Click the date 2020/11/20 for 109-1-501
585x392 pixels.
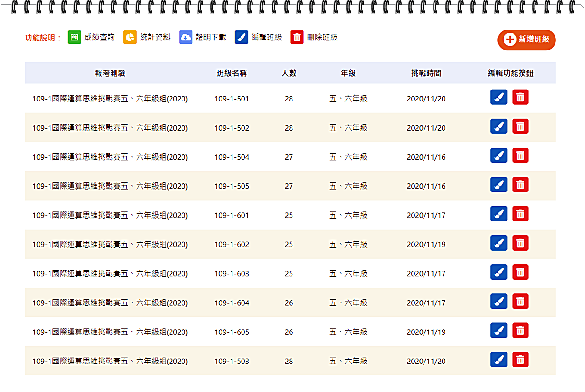click(426, 99)
